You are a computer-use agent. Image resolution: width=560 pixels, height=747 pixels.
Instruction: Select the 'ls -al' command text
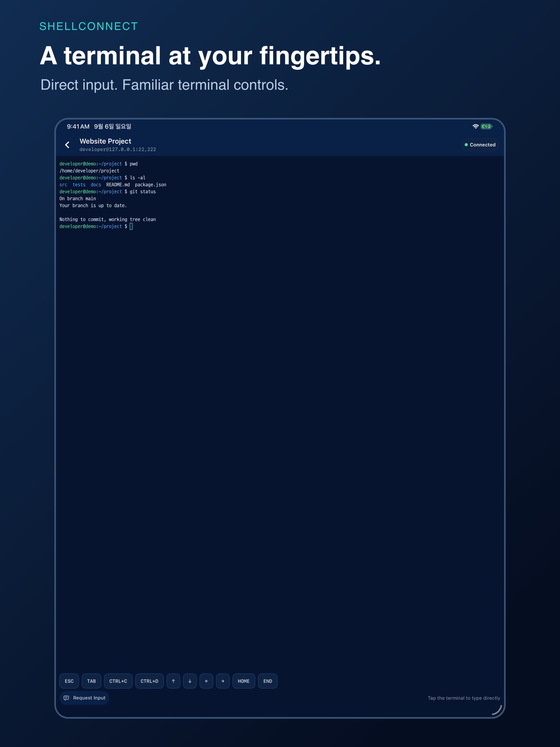tap(138, 178)
